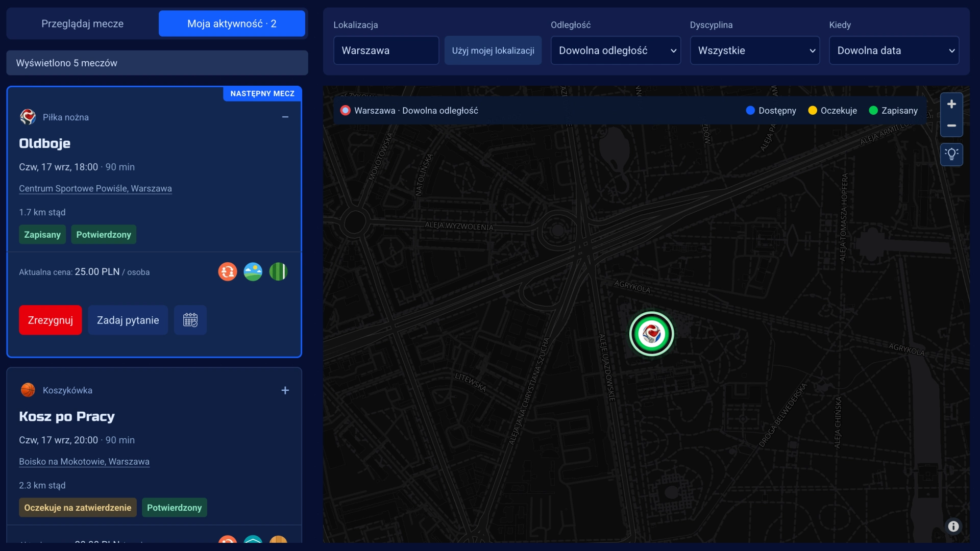The image size is (980, 551).
Task: Select the football match marker on the map
Action: (652, 334)
